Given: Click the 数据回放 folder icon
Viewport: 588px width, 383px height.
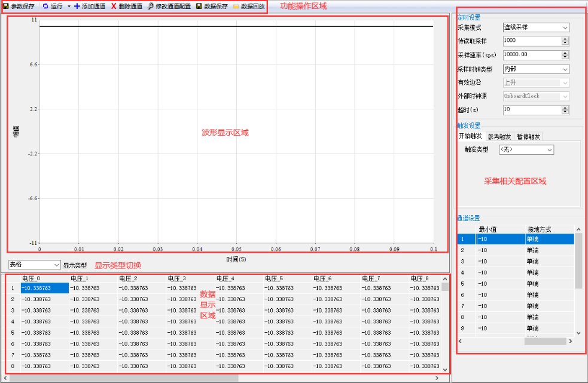Looking at the screenshot, I should [x=236, y=6].
